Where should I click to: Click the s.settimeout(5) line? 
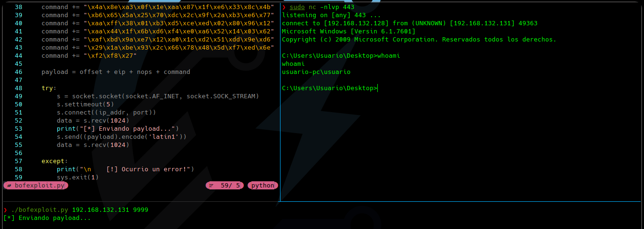(85, 104)
